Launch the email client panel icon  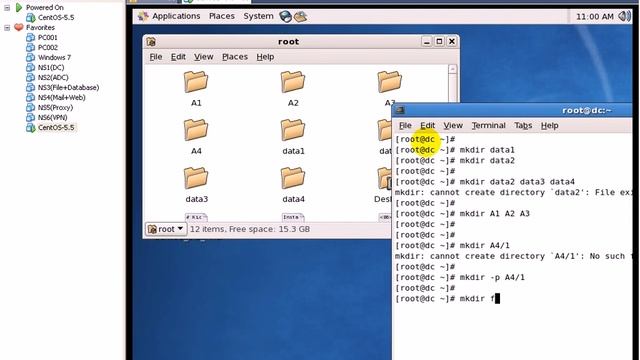(x=300, y=16)
